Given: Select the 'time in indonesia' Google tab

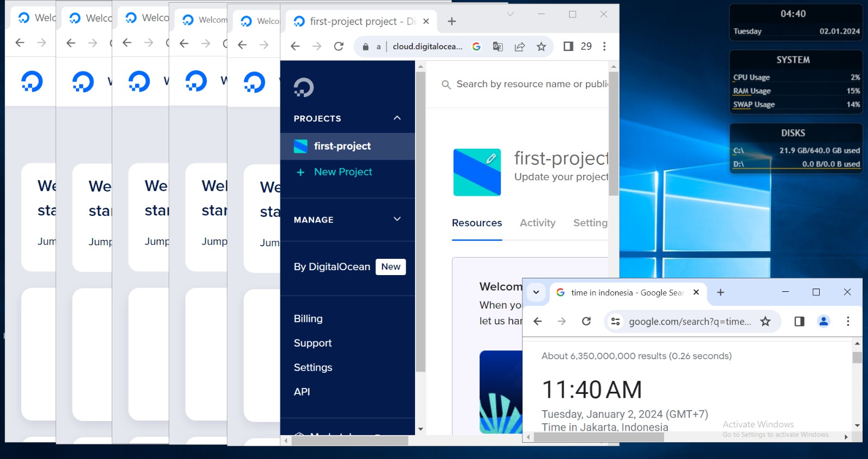Looking at the screenshot, I should (x=627, y=292).
